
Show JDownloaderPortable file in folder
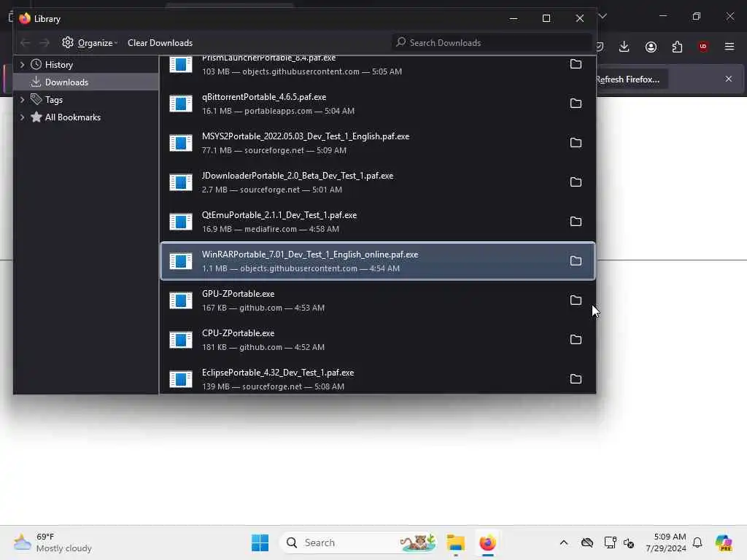[x=576, y=182]
